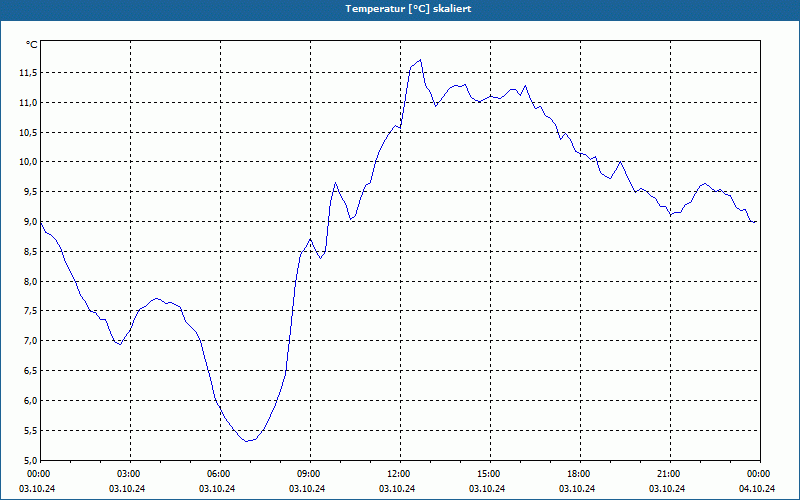Click the 21:00 time label
Viewport: 800px width, 500px height.
click(668, 474)
